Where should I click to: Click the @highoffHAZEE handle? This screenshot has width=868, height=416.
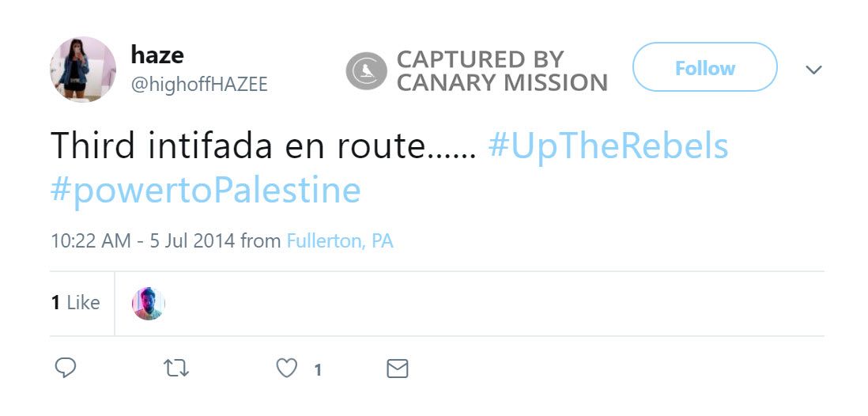click(198, 84)
